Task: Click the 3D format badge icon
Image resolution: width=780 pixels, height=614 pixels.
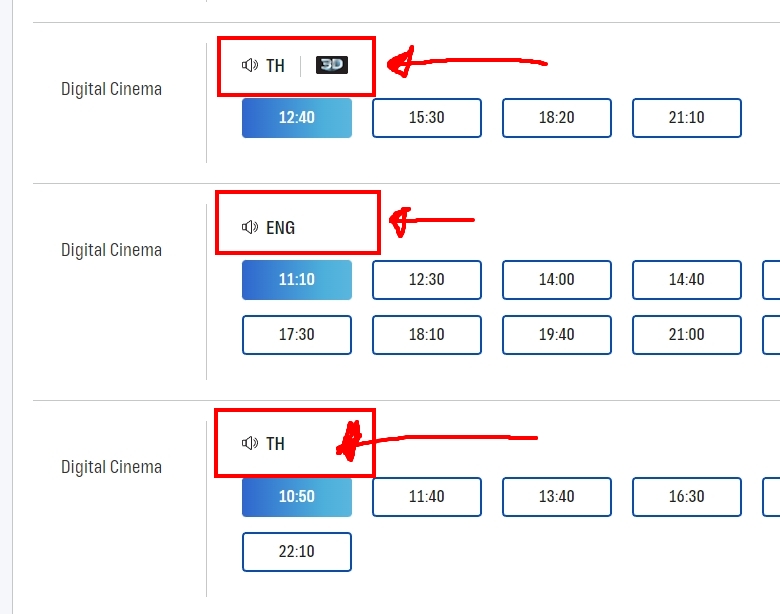Action: (x=332, y=65)
